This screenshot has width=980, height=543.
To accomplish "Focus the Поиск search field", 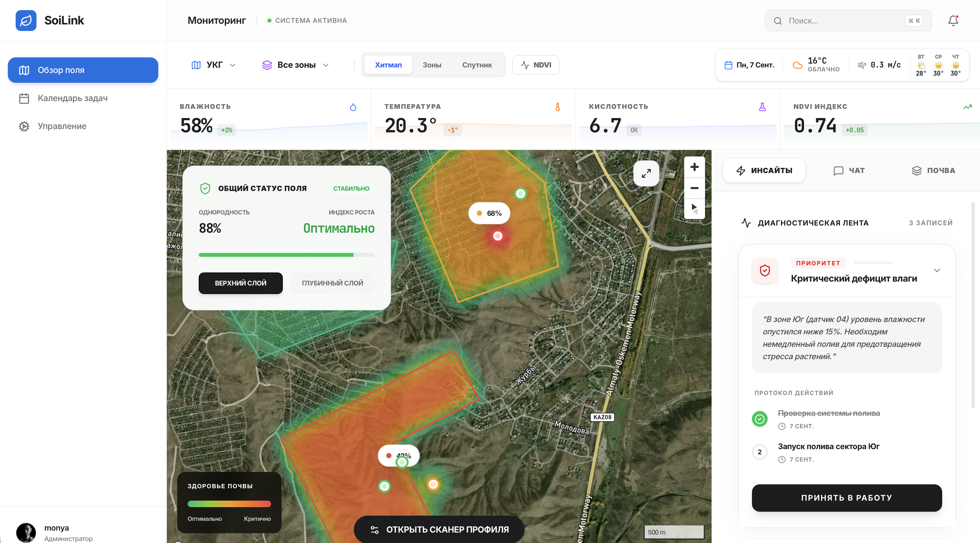I will tap(848, 21).
